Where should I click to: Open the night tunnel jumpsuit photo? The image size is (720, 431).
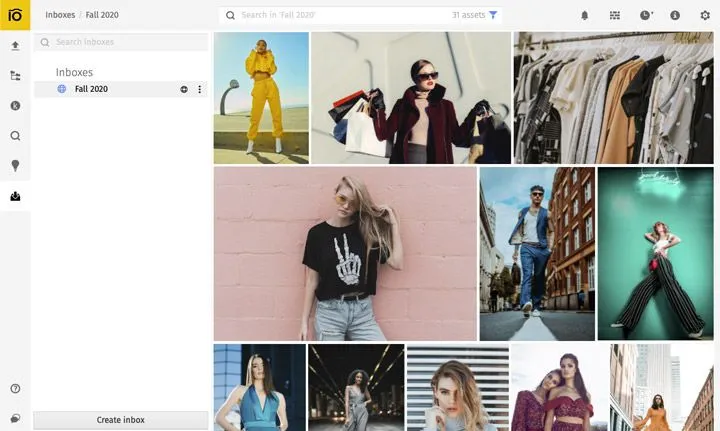click(x=356, y=387)
